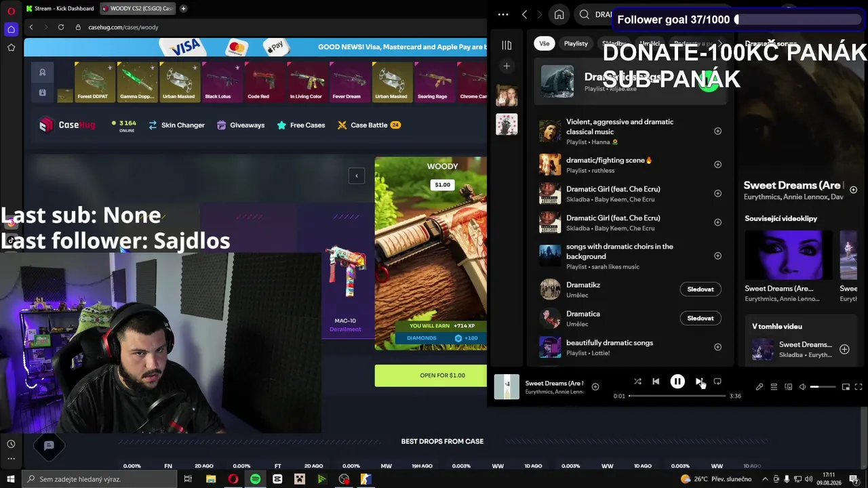This screenshot has height=488, width=868.
Task: Switch to WOODY CS2 case browser tab
Action: point(137,9)
